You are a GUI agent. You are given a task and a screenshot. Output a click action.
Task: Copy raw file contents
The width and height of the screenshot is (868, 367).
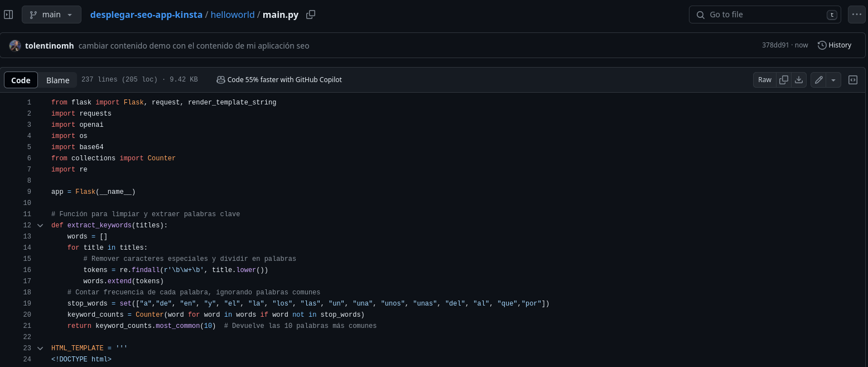point(783,79)
